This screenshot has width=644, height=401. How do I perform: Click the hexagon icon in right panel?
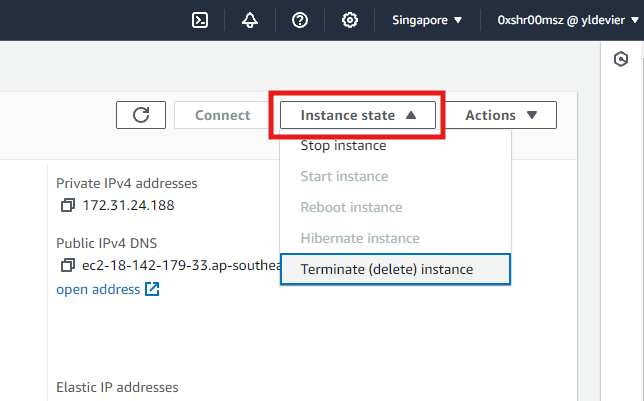coord(620,60)
